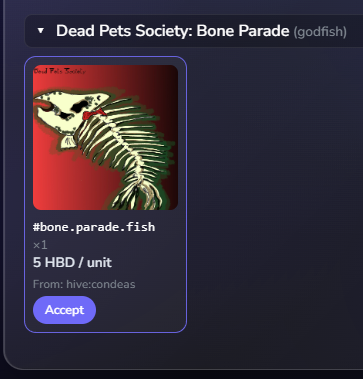Viewport: 363px width, 379px height.
Task: Select the #bone.parade.fish title text
Action: (x=94, y=227)
